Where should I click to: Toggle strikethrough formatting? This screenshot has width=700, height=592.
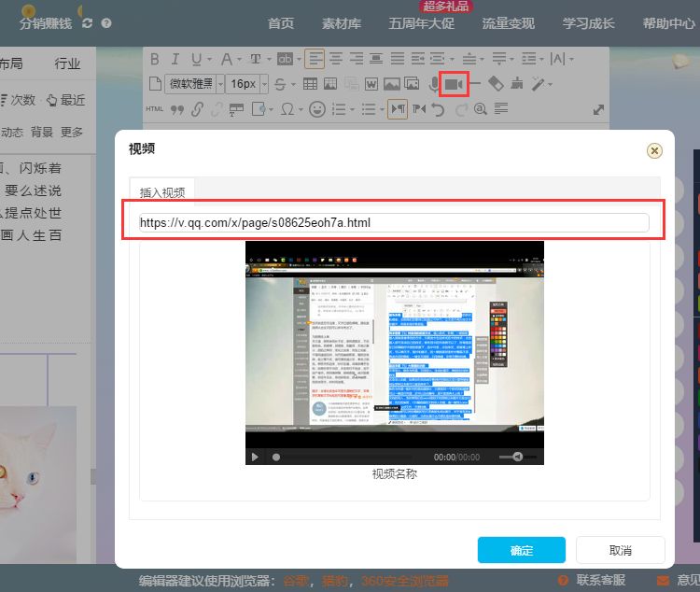280,84
